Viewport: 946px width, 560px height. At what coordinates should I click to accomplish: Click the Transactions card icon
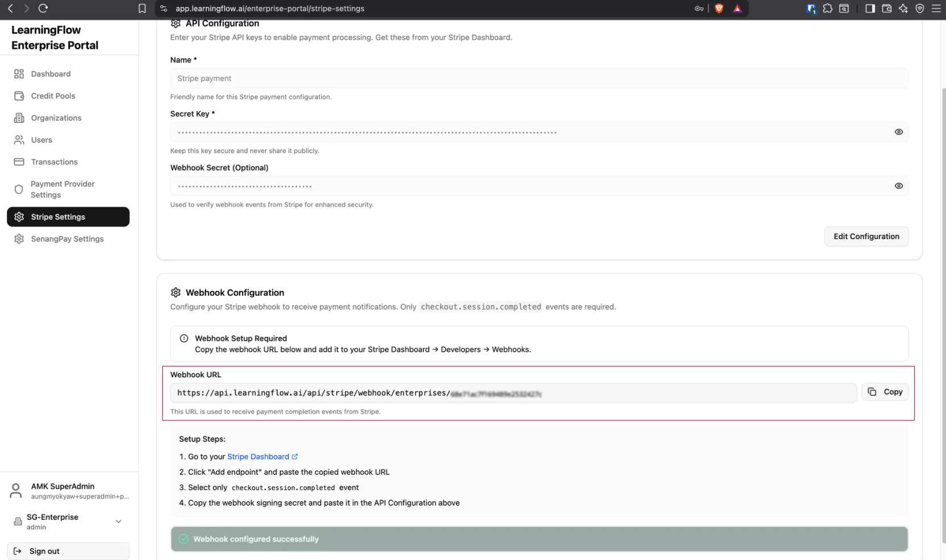click(x=19, y=162)
